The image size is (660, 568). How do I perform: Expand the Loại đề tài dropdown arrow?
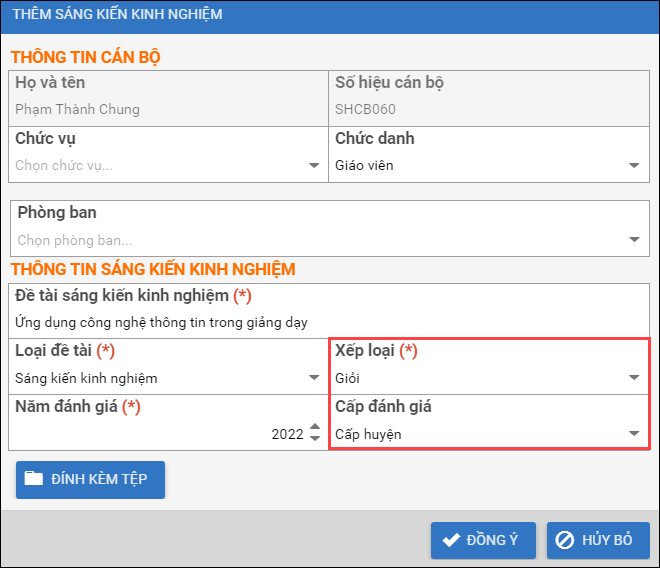tap(314, 378)
